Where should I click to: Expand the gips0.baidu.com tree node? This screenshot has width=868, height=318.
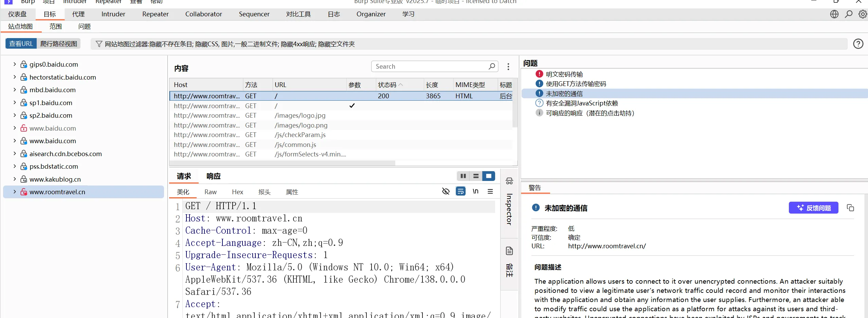pyautogui.click(x=15, y=64)
